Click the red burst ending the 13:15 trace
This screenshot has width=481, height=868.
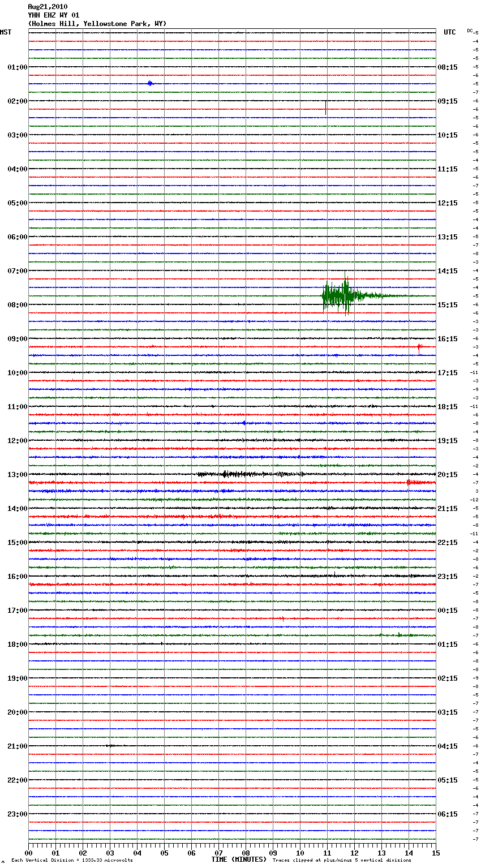click(x=420, y=483)
